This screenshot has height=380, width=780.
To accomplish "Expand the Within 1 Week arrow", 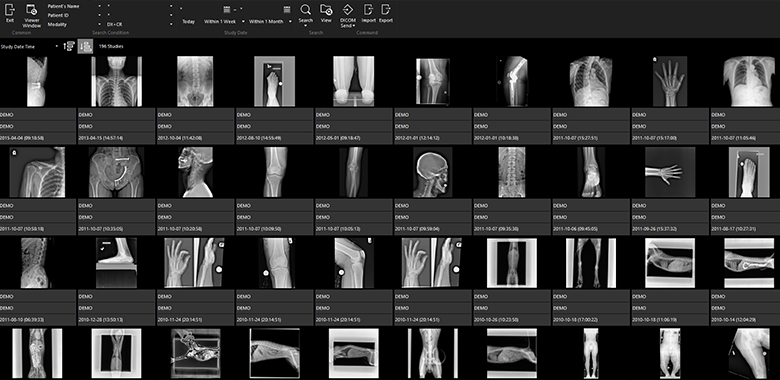I will click(243, 21).
